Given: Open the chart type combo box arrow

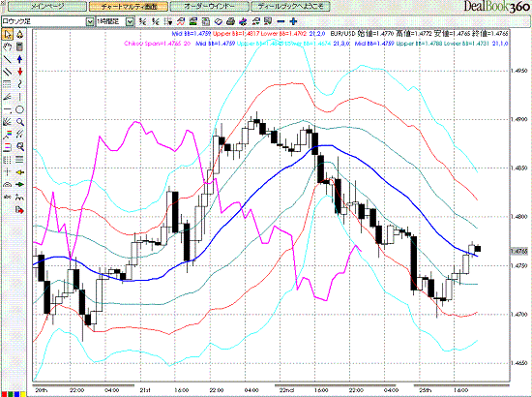Looking at the screenshot, I should point(90,21).
